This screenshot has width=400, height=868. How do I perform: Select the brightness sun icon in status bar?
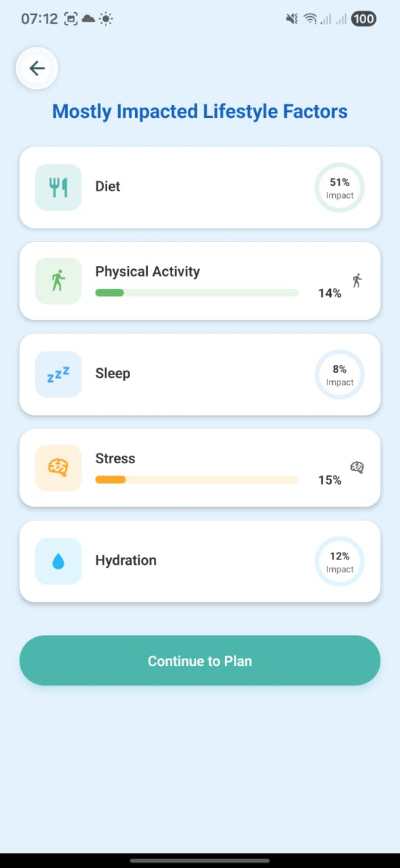pyautogui.click(x=106, y=19)
